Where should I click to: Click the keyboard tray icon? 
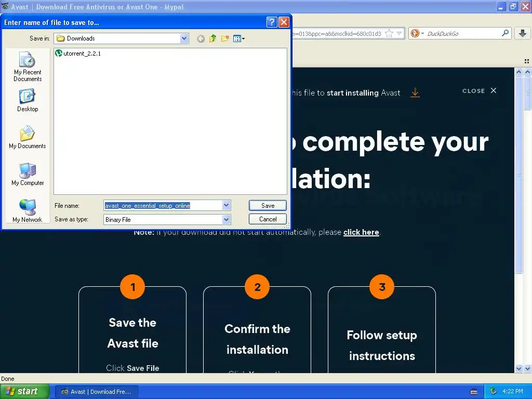[x=474, y=392]
